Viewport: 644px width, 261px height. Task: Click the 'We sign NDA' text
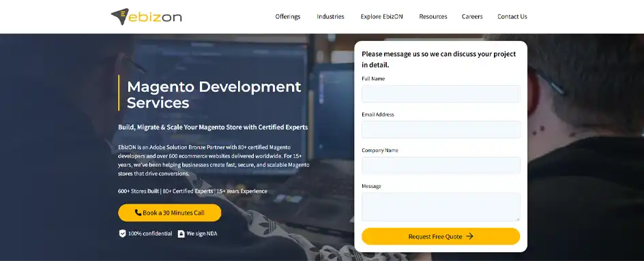tap(202, 234)
